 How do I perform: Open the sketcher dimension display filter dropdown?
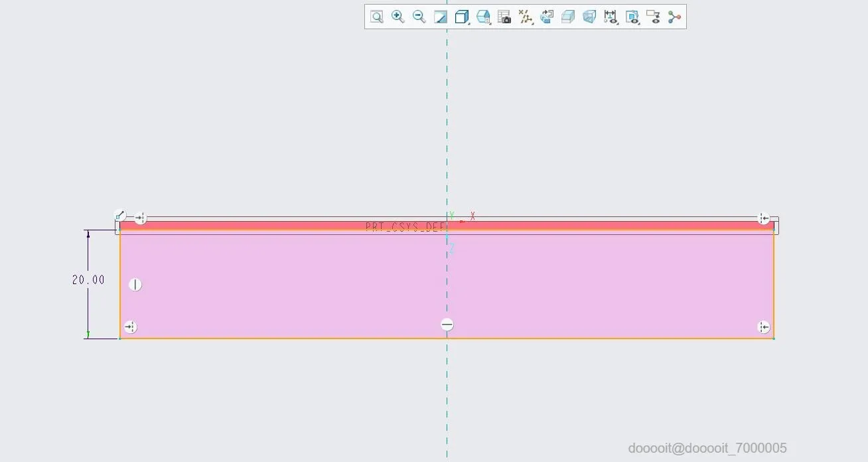[x=611, y=17]
